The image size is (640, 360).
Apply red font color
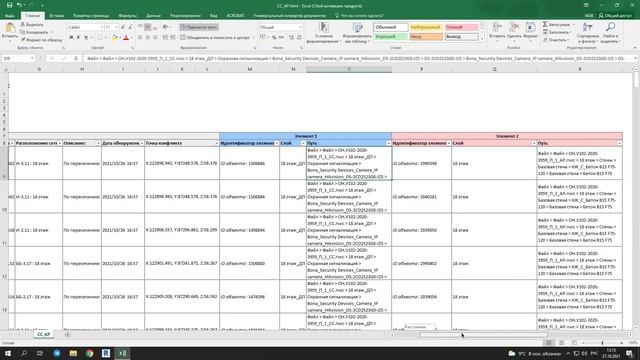tap(126, 38)
